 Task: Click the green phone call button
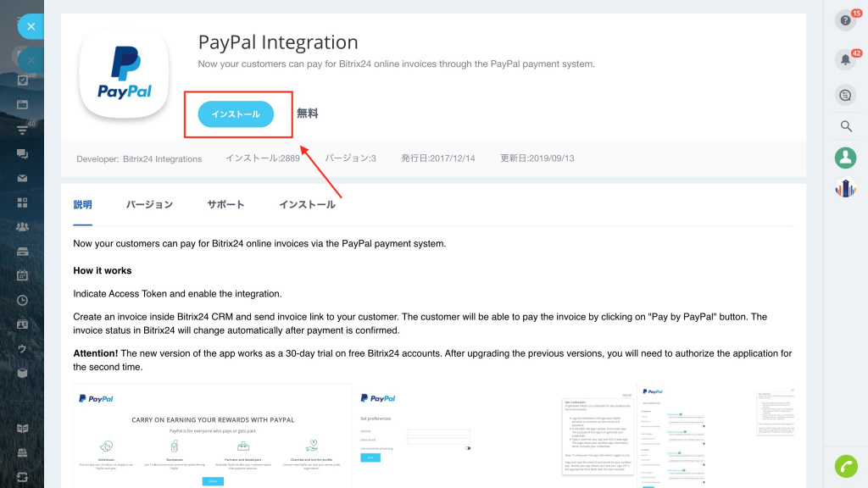[846, 466]
